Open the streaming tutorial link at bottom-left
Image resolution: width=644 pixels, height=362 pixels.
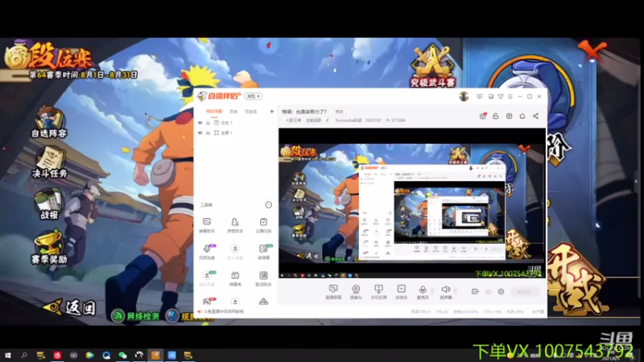222,311
